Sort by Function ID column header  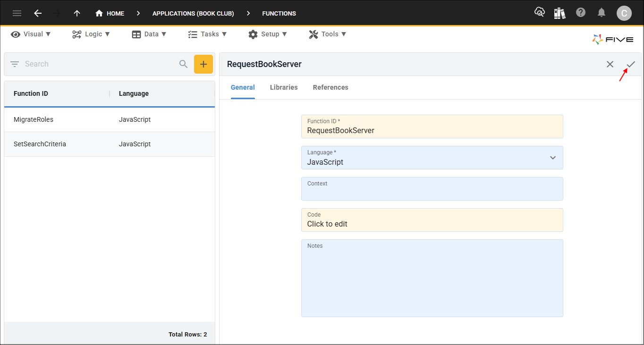[x=31, y=93]
